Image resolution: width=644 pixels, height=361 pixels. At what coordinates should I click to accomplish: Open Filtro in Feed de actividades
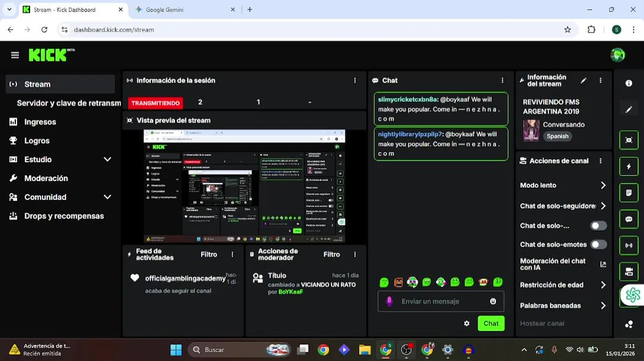click(x=209, y=254)
